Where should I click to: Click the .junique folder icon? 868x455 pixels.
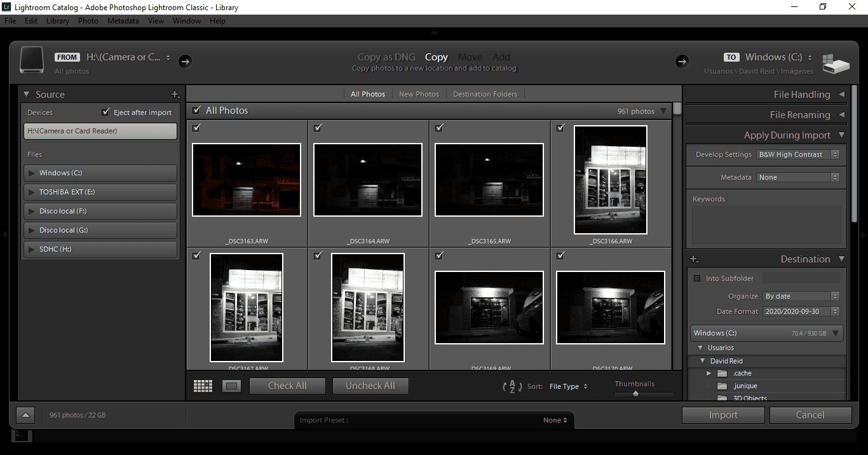[x=722, y=386]
